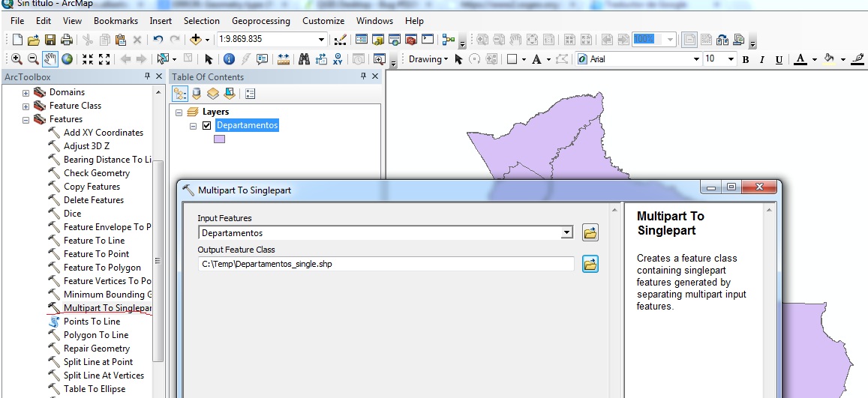
Task: Choose the Select Elements arrow in Tools toolbar
Action: point(209,59)
